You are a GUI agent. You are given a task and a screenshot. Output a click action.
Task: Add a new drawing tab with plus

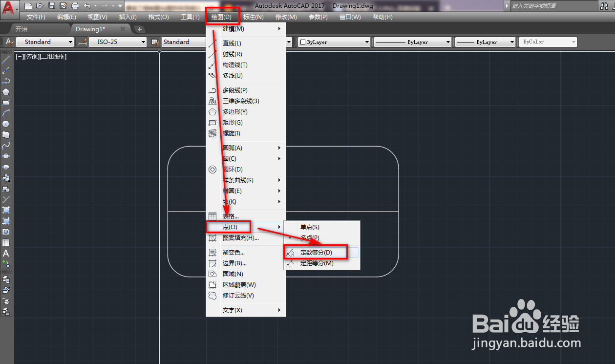pyautogui.click(x=139, y=29)
